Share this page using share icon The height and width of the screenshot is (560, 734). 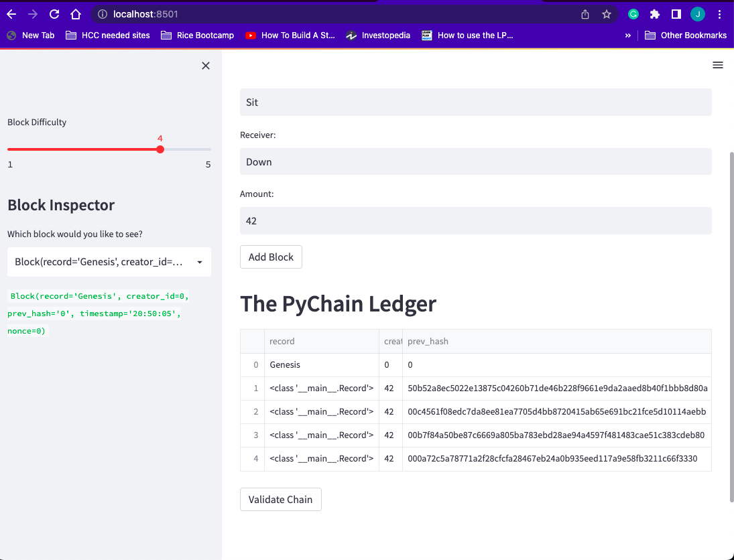pos(585,15)
